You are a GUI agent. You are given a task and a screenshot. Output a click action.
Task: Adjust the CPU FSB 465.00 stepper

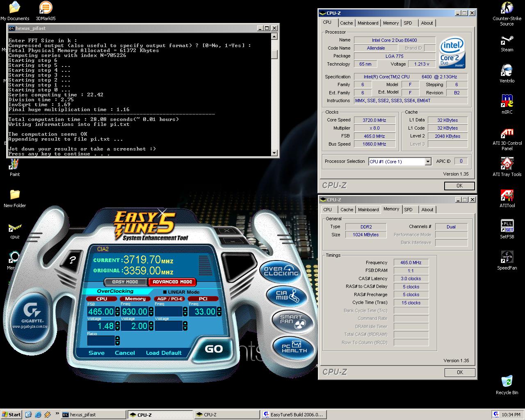tap(118, 312)
